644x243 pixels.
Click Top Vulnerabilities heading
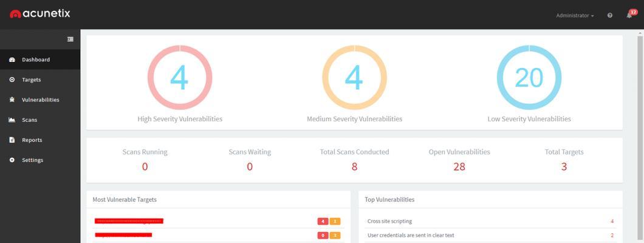point(389,200)
